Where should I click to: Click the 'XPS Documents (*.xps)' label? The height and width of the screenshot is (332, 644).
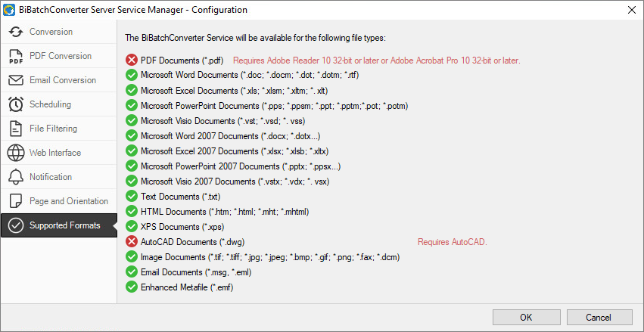[x=182, y=227]
